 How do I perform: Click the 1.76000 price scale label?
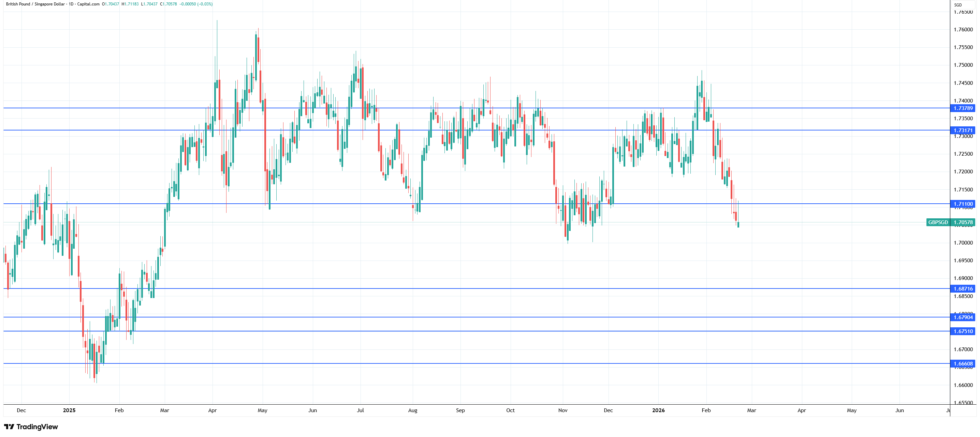(963, 30)
